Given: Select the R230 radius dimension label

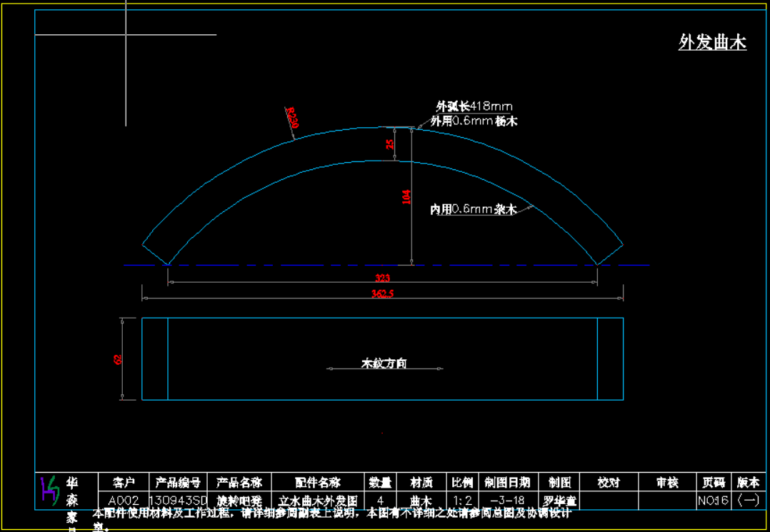Looking at the screenshot, I should point(291,117).
